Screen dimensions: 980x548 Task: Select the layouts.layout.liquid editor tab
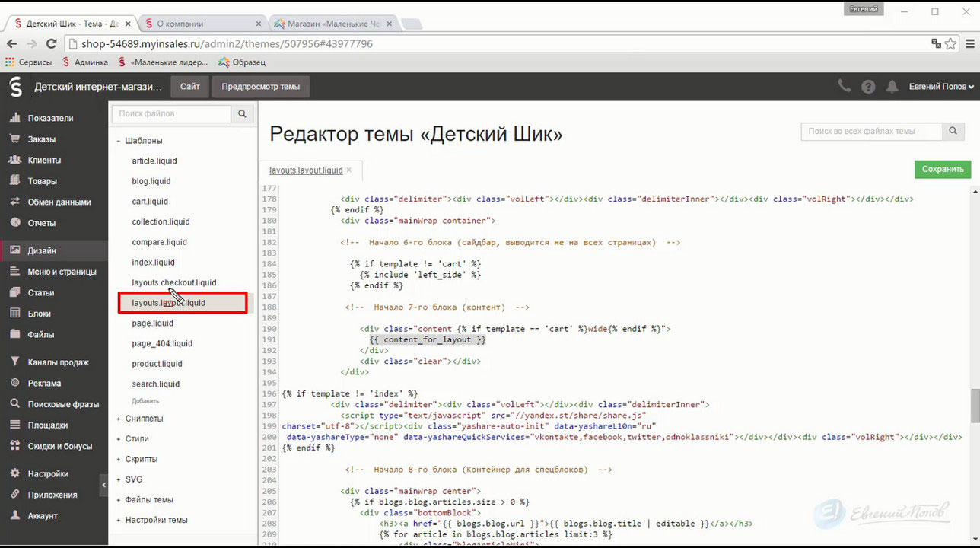click(x=306, y=170)
